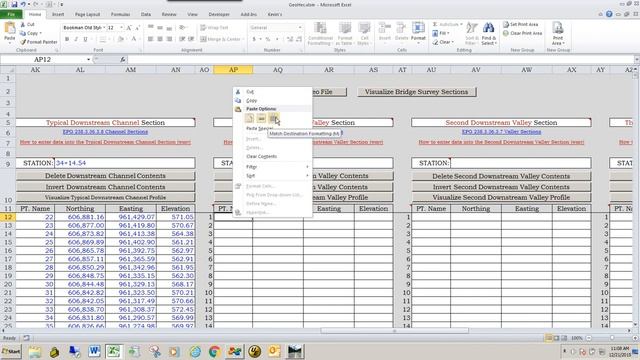
Task: Click the Conditional Formatting icon
Action: point(320,28)
